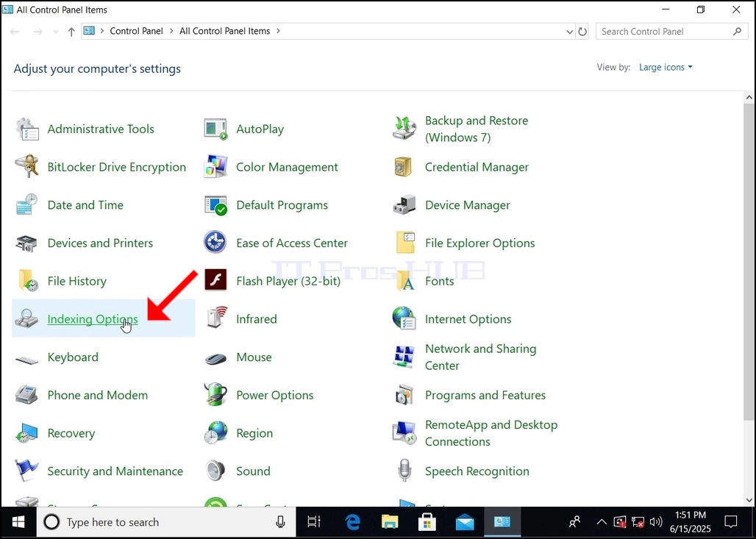Image resolution: width=756 pixels, height=539 pixels.
Task: Open the Sound speaker icon
Action: coord(215,471)
